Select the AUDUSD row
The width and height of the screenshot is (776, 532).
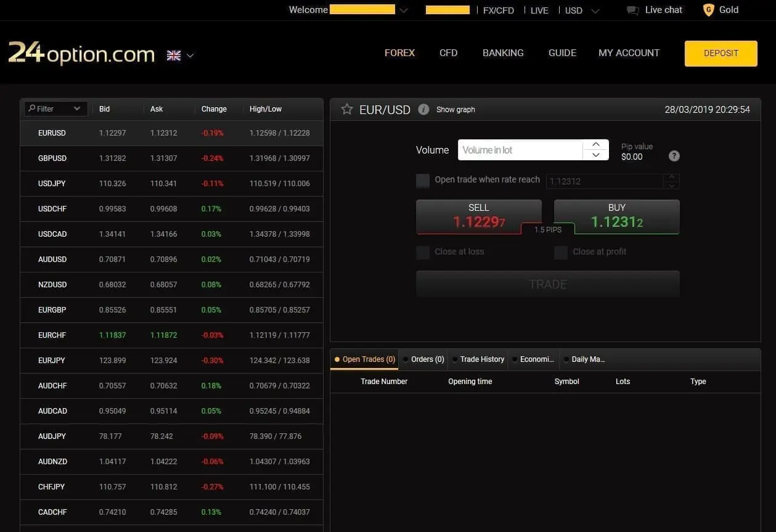click(171, 260)
